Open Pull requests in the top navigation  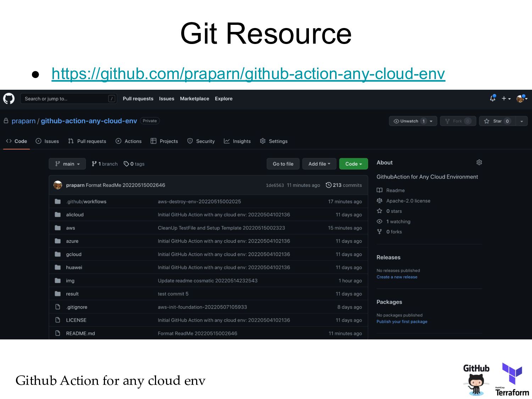[x=138, y=99]
